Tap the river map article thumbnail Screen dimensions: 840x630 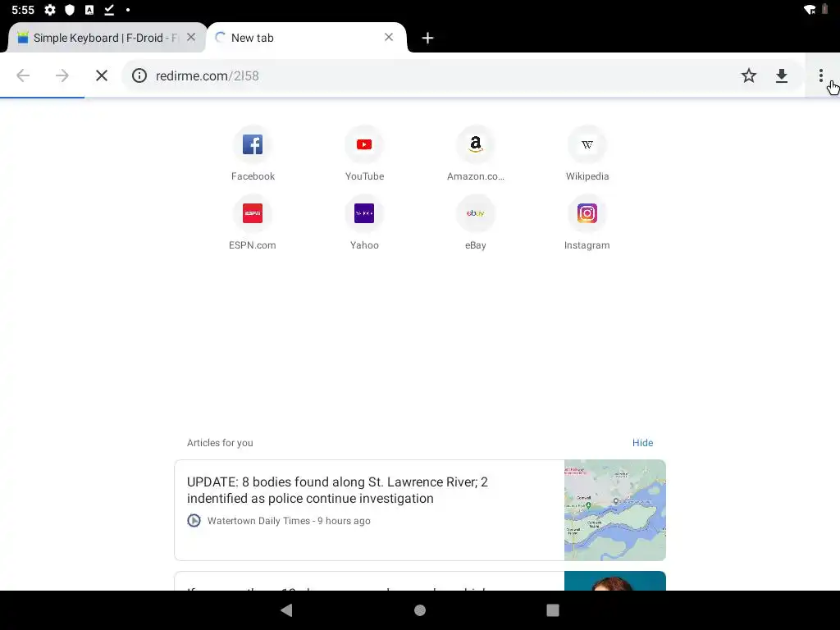point(615,510)
